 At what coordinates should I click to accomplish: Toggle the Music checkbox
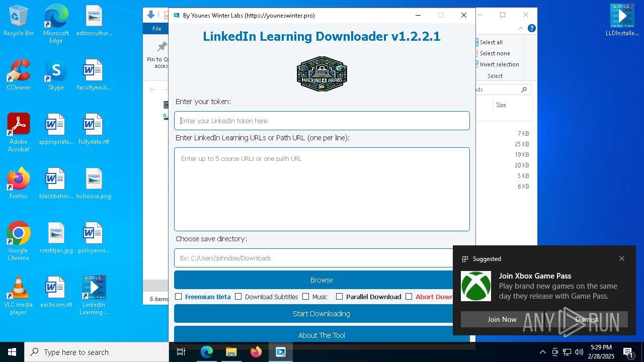(305, 297)
